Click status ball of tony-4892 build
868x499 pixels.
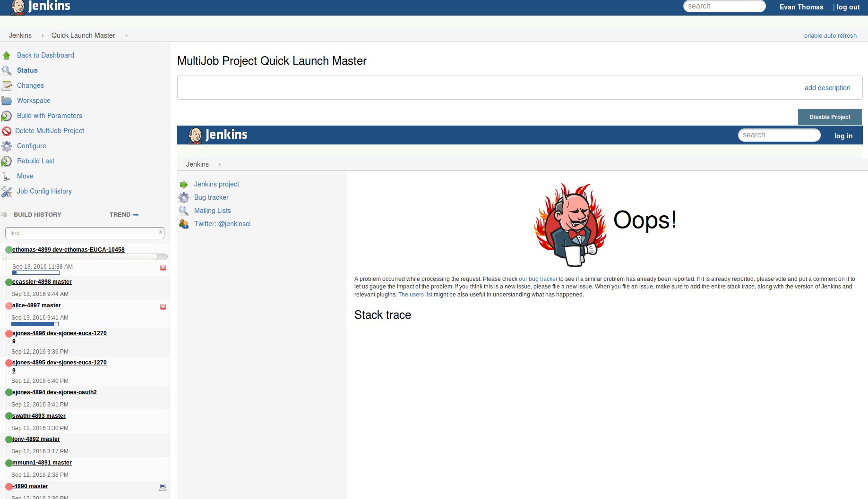pyautogui.click(x=9, y=439)
